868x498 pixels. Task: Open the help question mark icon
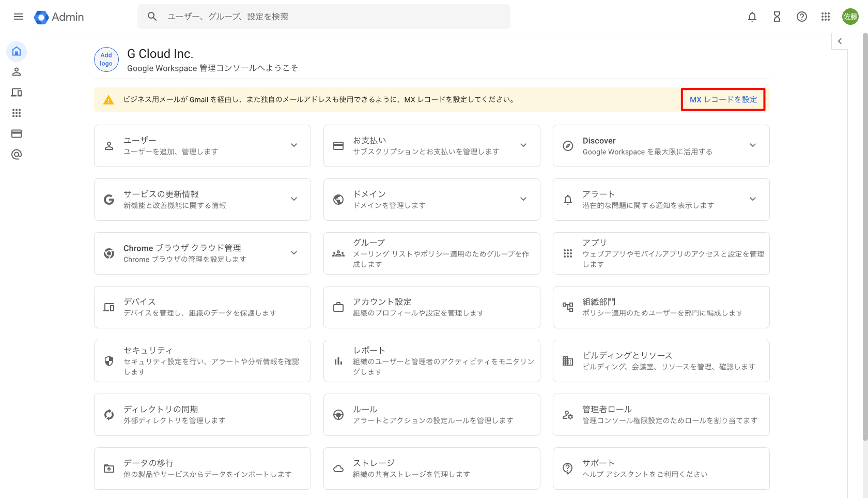click(x=802, y=17)
